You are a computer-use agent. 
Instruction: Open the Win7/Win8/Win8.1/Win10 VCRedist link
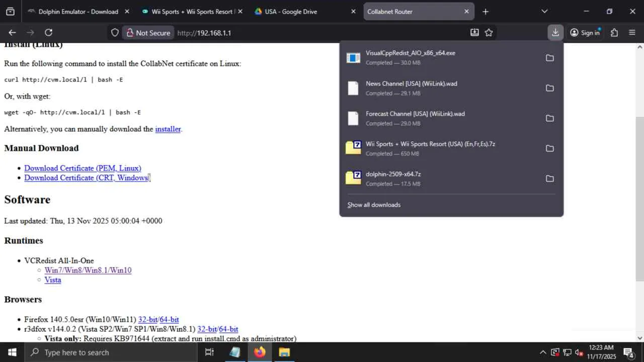pyautogui.click(x=88, y=270)
